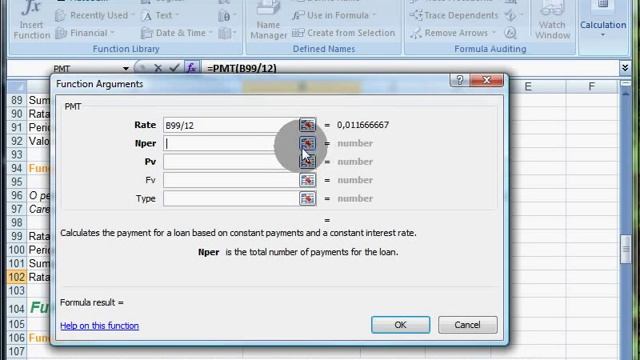This screenshot has height=360, width=640.
Task: Open the Insert Function button
Action: (31, 20)
